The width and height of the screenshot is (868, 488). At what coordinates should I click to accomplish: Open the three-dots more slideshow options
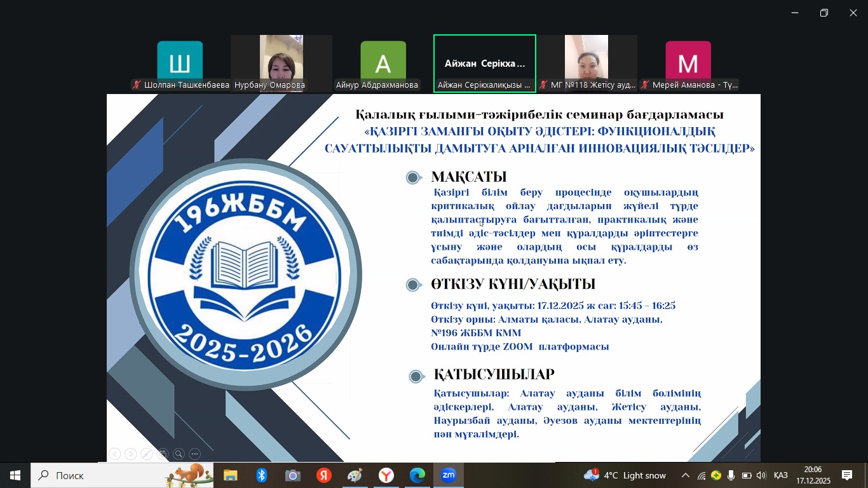(195, 454)
